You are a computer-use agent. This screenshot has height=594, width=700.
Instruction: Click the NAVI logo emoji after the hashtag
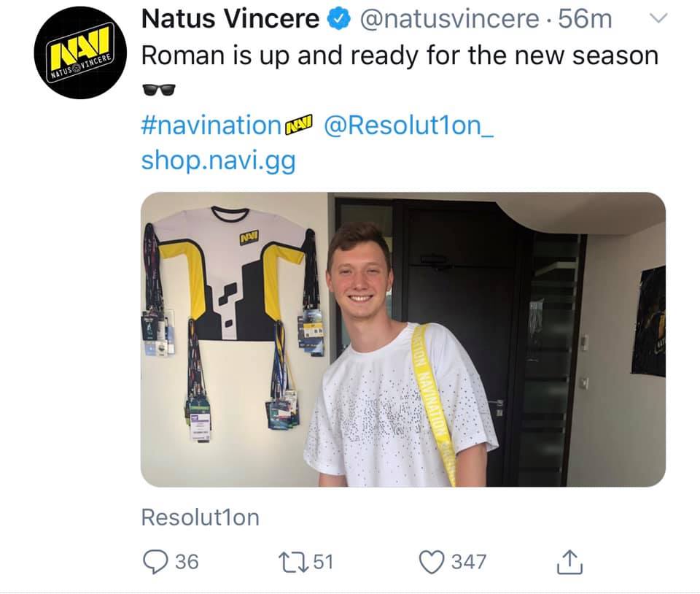tap(300, 126)
